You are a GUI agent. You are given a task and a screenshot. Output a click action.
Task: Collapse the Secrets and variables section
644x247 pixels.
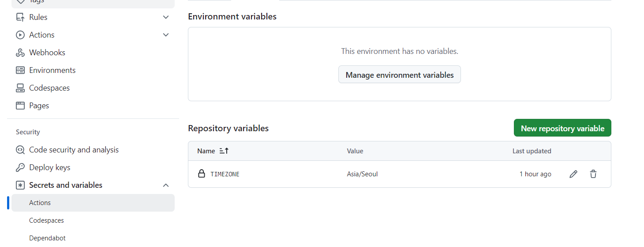point(166,185)
